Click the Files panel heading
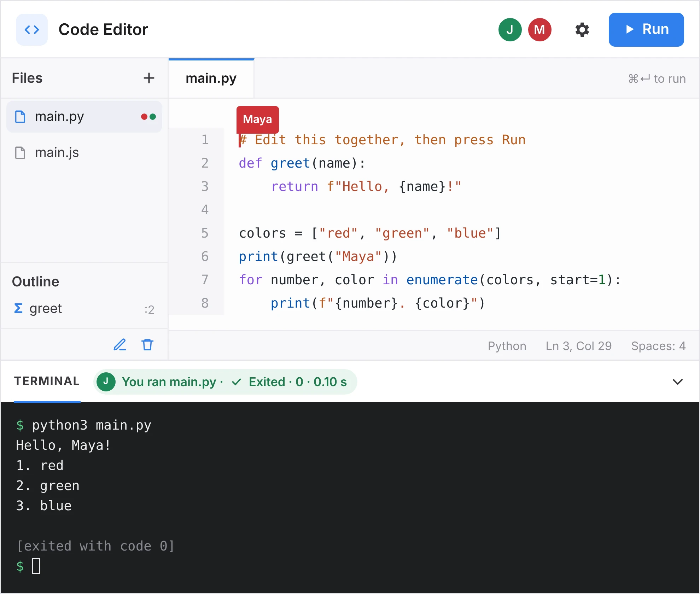This screenshot has height=594, width=700. click(27, 78)
